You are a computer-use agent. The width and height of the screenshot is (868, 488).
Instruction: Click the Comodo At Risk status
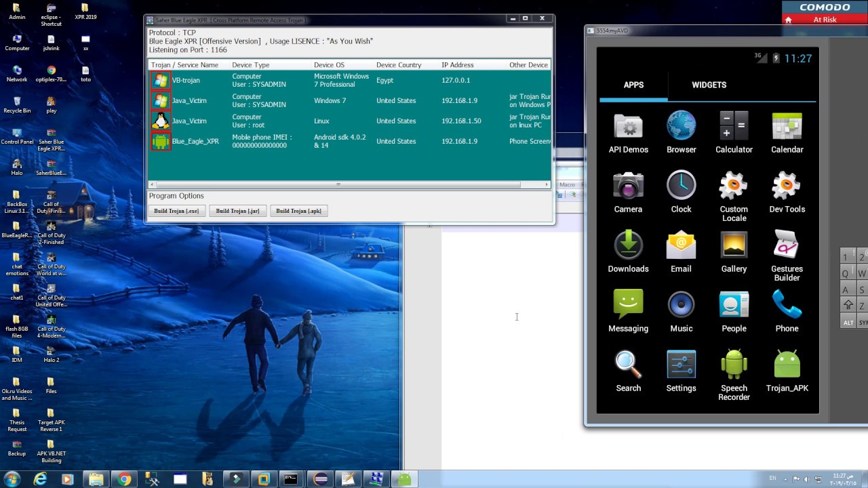825,20
